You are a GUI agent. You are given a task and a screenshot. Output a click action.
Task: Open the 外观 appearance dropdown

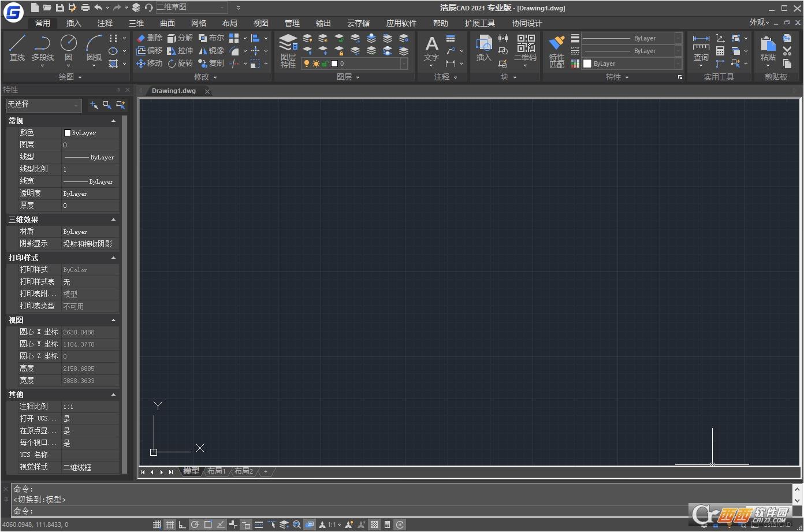pyautogui.click(x=760, y=23)
